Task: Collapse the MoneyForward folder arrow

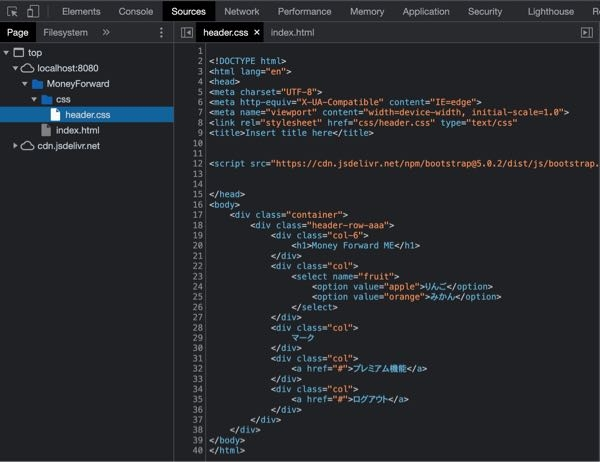Action: tap(24, 84)
